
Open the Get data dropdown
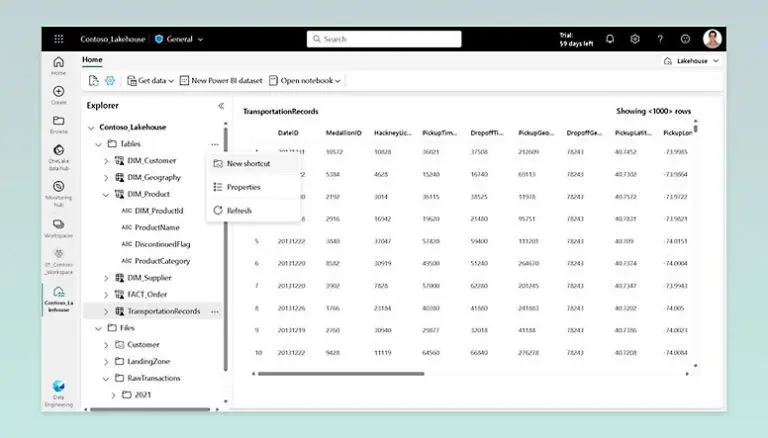click(x=150, y=80)
